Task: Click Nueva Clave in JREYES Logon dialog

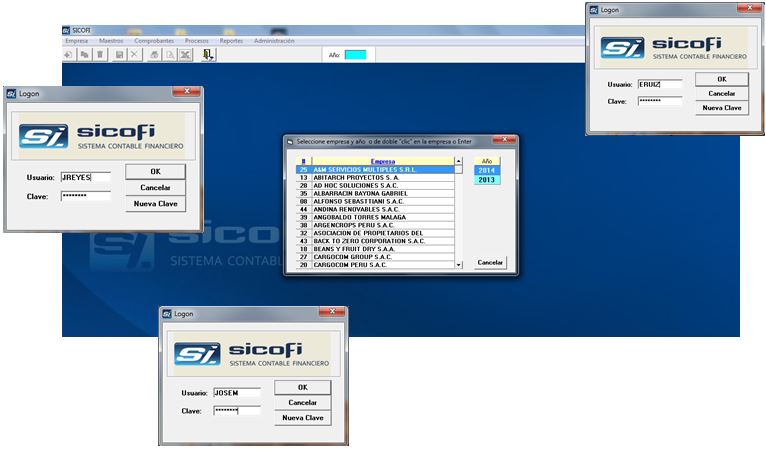Action: 155,204
